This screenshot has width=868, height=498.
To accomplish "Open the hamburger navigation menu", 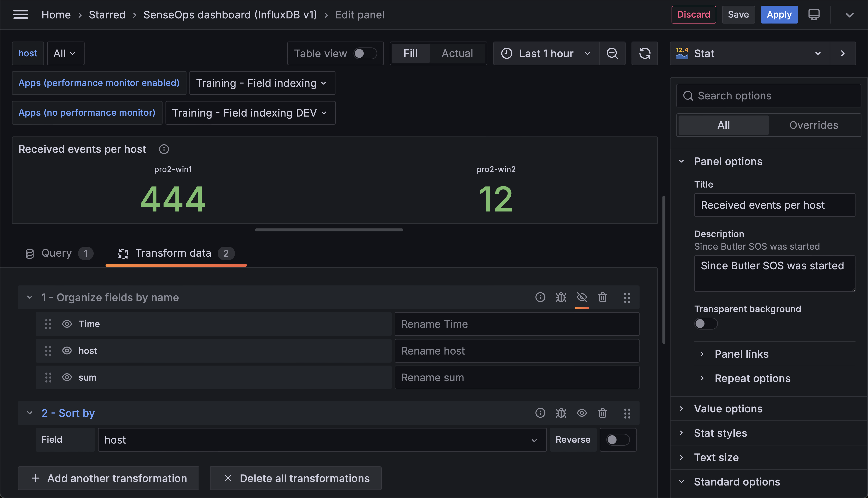I will tap(21, 14).
